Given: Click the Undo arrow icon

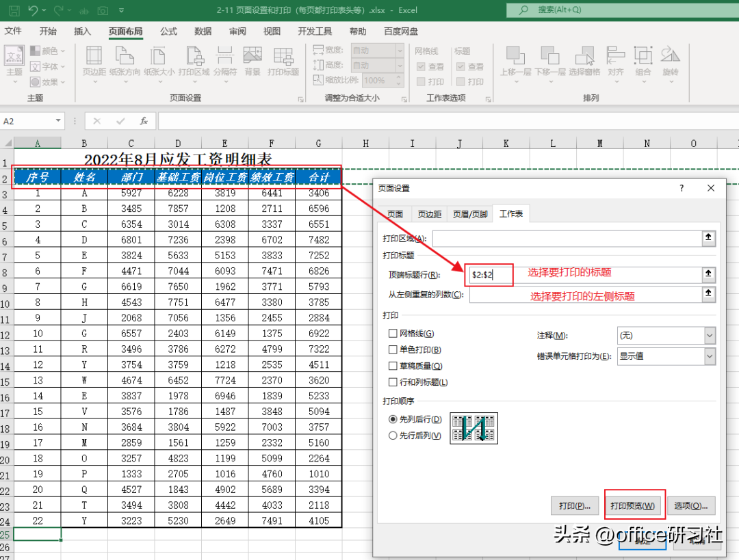Looking at the screenshot, I should (x=33, y=10).
